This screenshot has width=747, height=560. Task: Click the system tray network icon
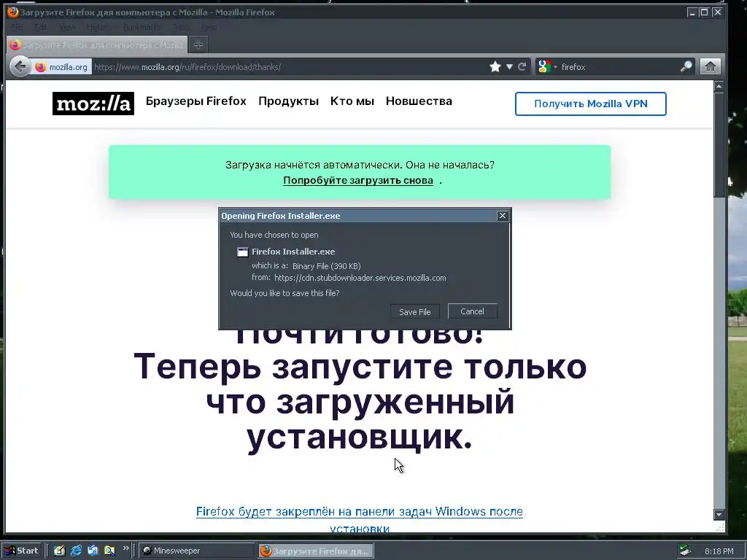(x=685, y=551)
